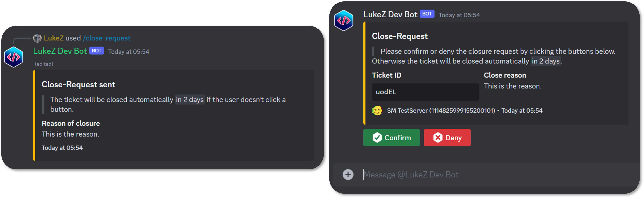Click the (edited) label under the bot name
The height and width of the screenshot is (198, 644).
44,64
